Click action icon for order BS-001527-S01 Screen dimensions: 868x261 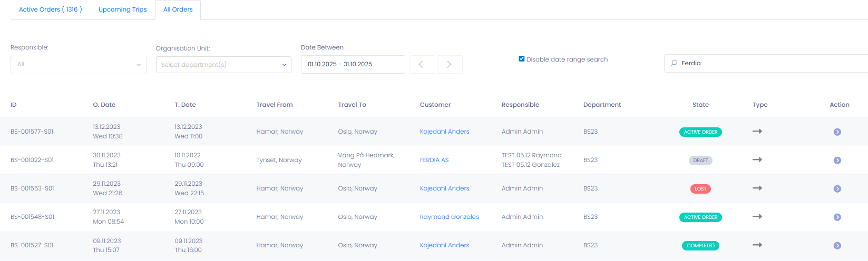[837, 246]
